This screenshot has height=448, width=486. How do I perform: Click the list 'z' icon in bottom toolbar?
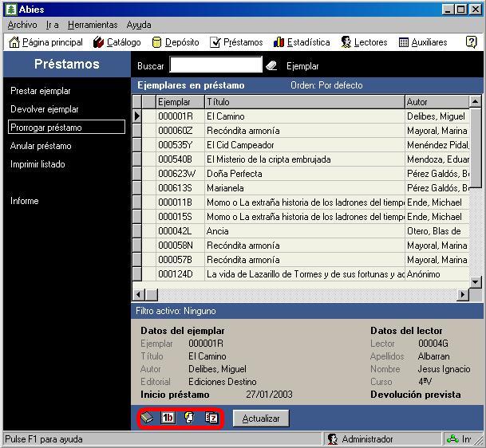211,418
